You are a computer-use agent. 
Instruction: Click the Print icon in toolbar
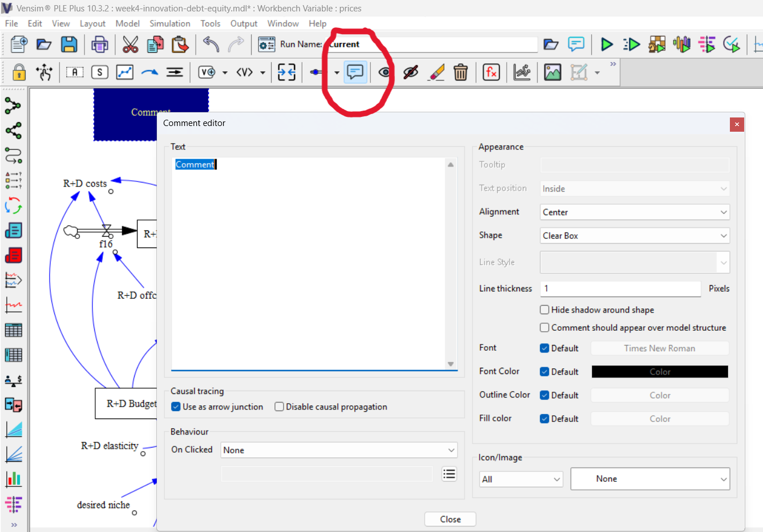pos(100,44)
